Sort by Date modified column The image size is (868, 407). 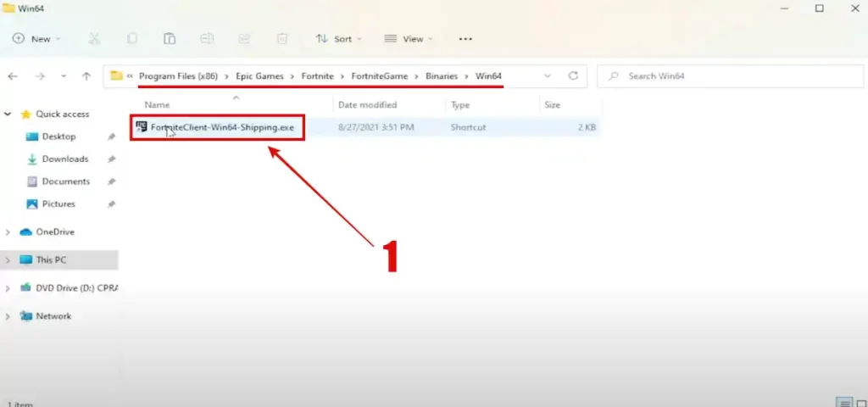click(x=367, y=104)
